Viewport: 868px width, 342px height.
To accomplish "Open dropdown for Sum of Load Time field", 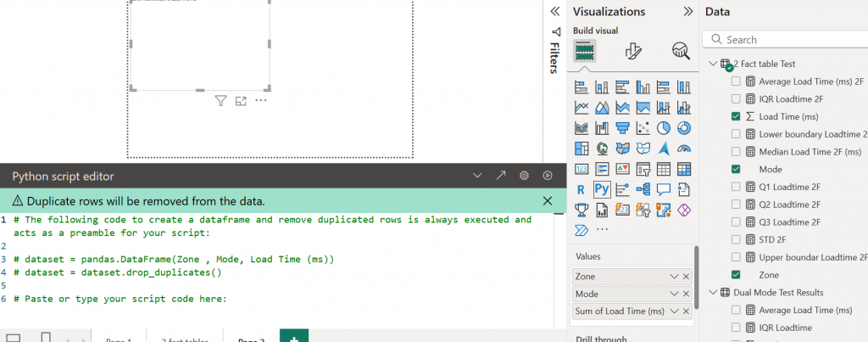I will click(x=674, y=311).
